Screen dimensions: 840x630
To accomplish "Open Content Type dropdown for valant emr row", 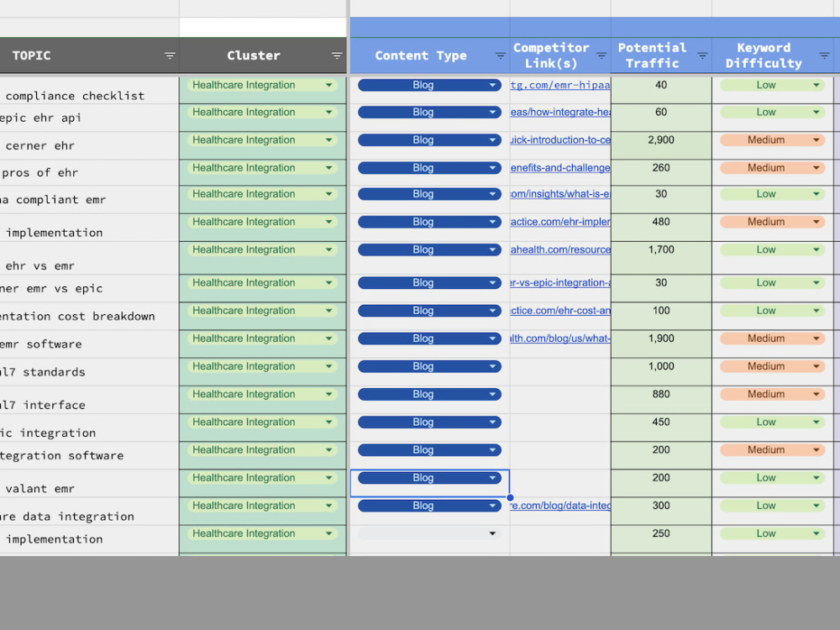I will [x=492, y=478].
